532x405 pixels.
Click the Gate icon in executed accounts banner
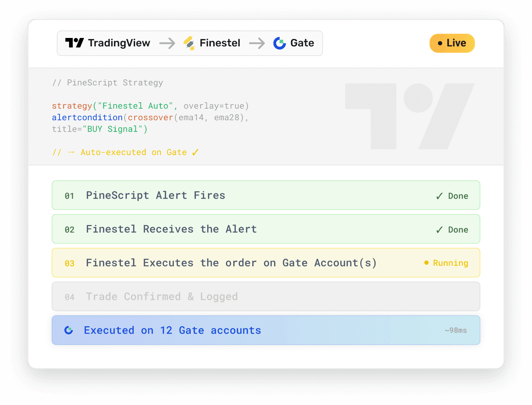tap(69, 330)
